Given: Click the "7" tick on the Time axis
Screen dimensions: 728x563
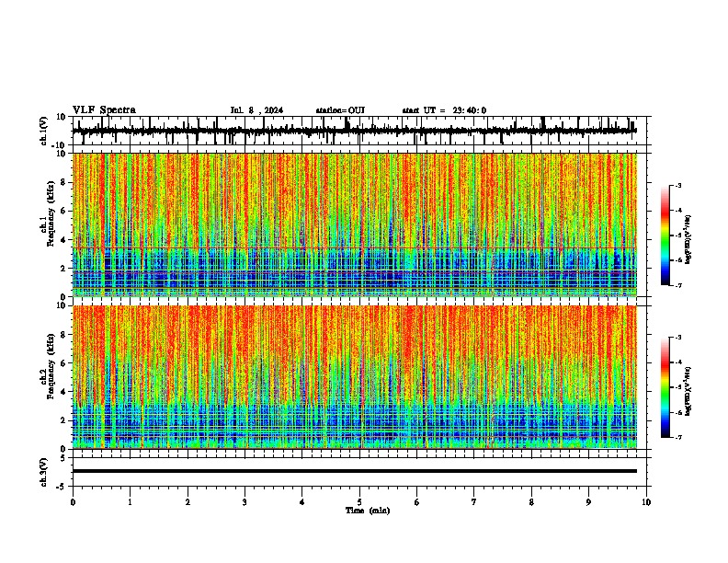Looking at the screenshot, I should [474, 502].
